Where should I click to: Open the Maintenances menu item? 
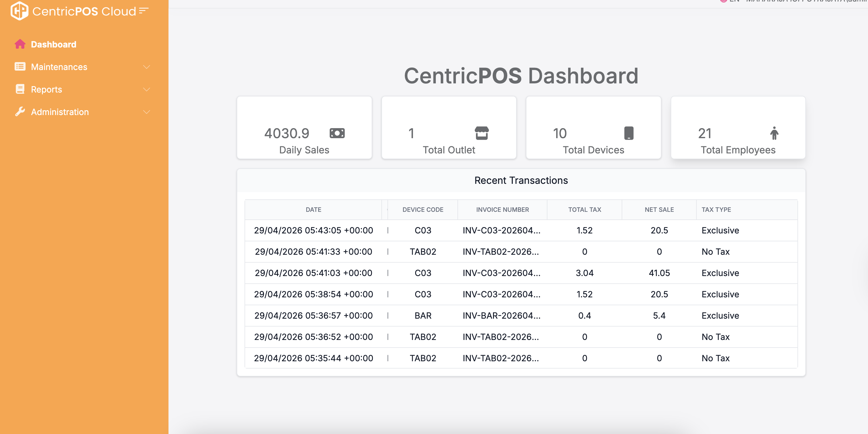click(59, 67)
